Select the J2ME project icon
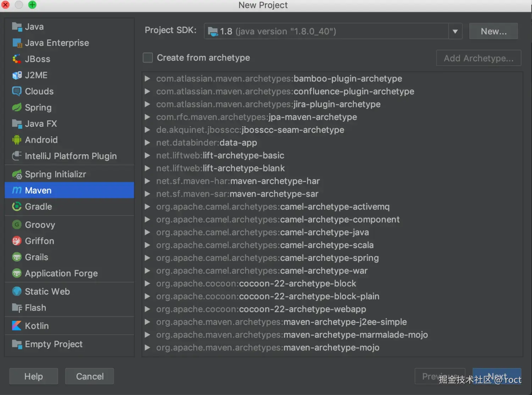532x395 pixels. tap(17, 75)
